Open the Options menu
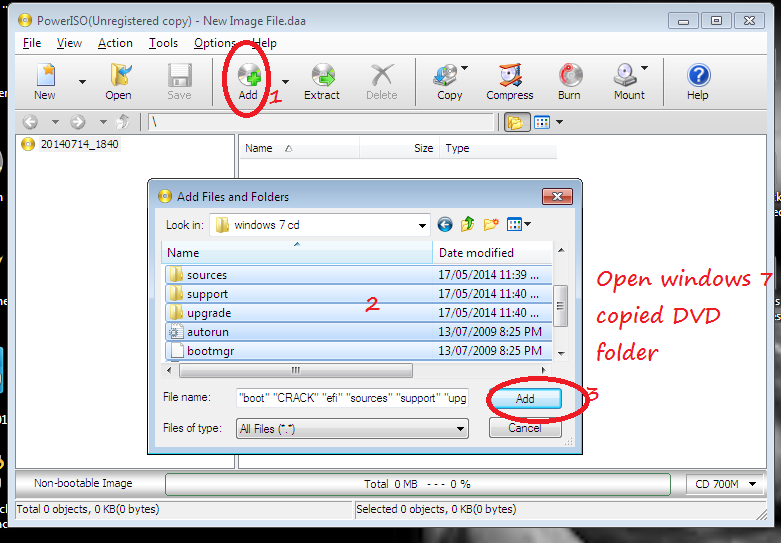Screen dimensions: 781x543 (215, 43)
